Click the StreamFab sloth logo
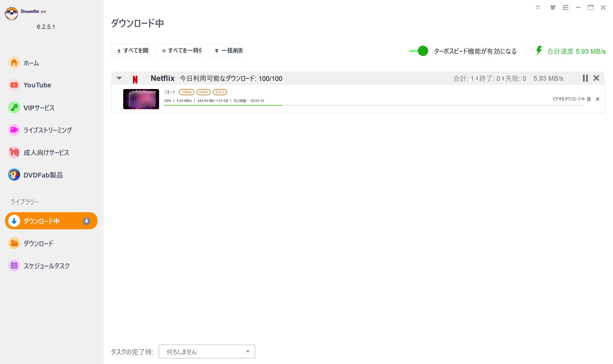 [11, 13]
